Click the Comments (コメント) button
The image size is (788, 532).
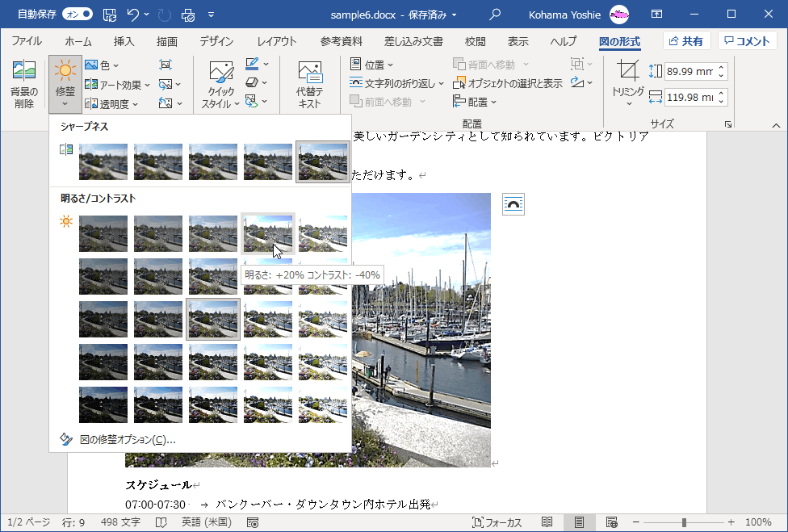pyautogui.click(x=748, y=41)
